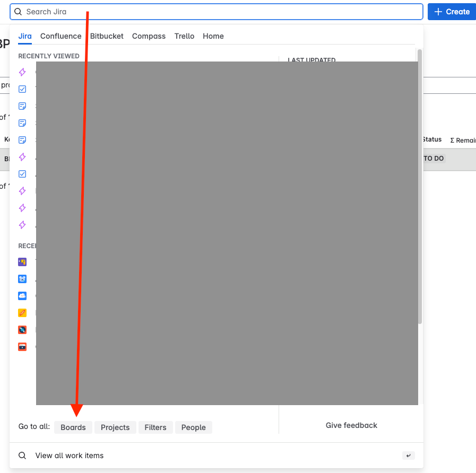Go to all Projects
The image size is (476, 473).
pyautogui.click(x=115, y=427)
